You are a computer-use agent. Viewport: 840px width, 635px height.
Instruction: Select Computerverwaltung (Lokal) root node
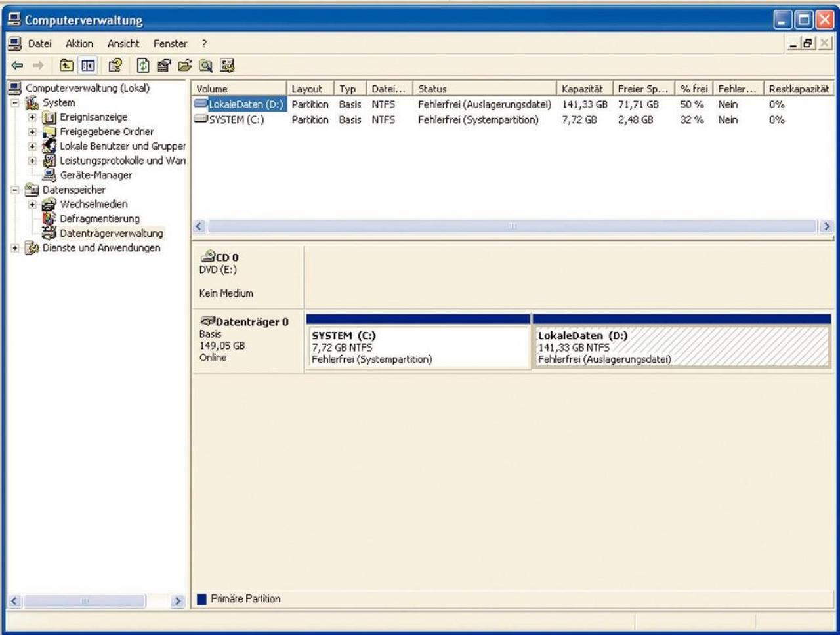coord(87,88)
